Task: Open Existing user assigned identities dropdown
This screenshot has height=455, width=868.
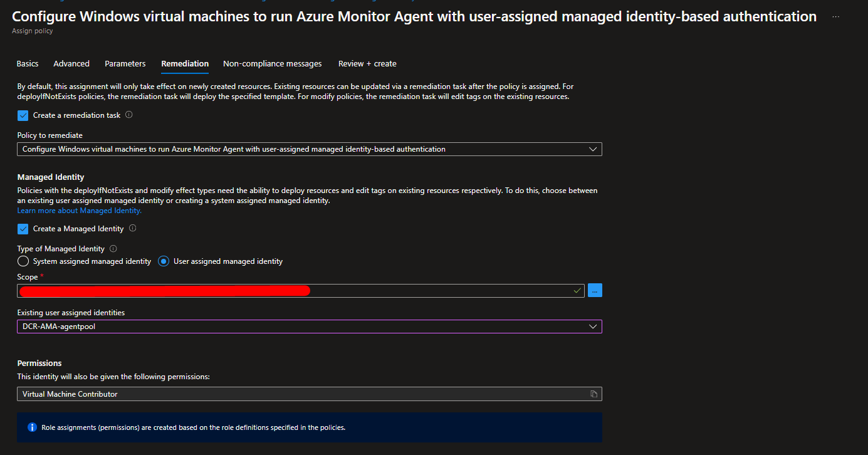Action: tap(309, 327)
